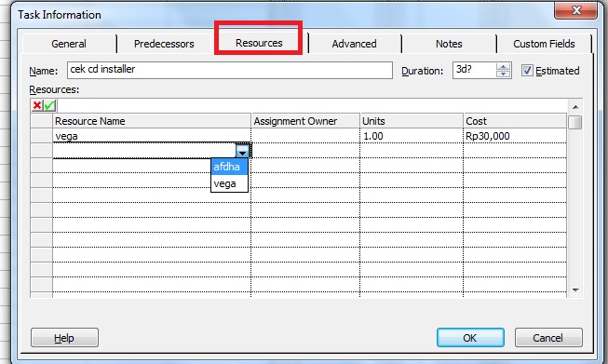Select vega from the dropdown list
The width and height of the screenshot is (608, 364).
pyautogui.click(x=230, y=183)
